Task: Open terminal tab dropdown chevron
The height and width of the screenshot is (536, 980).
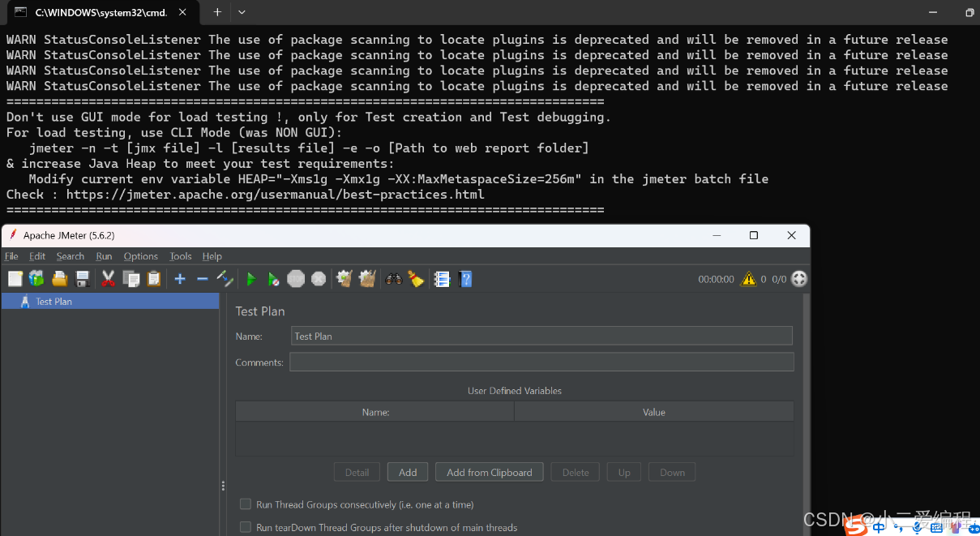Action: 242,12
